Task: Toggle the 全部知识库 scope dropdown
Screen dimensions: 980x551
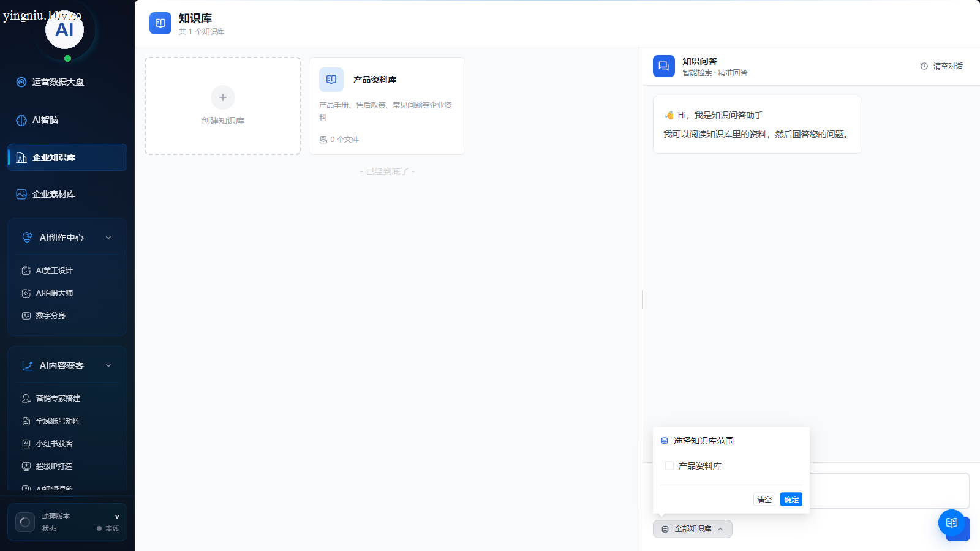Action: point(693,529)
